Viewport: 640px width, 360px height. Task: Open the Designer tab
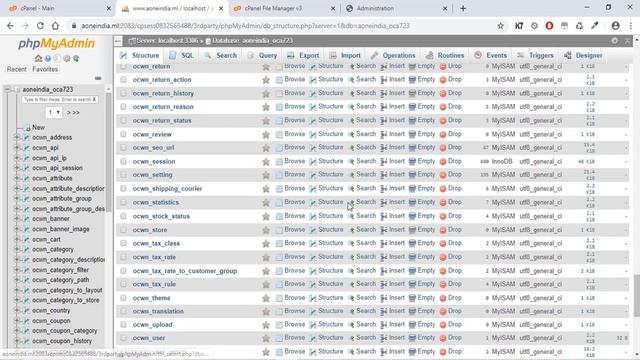click(x=583, y=56)
